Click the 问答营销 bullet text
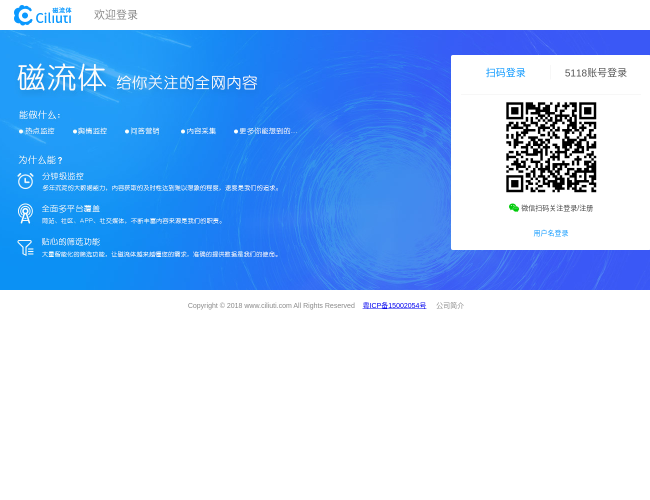Viewport: 650px width, 500px height. [145, 131]
